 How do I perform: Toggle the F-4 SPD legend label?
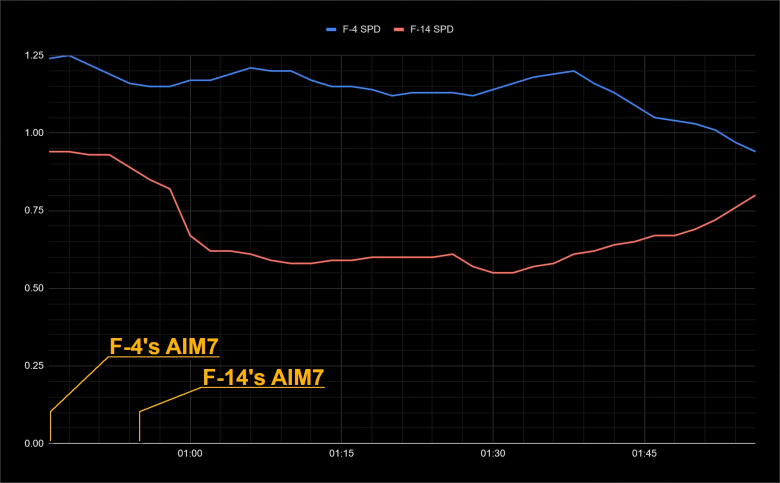pos(361,29)
